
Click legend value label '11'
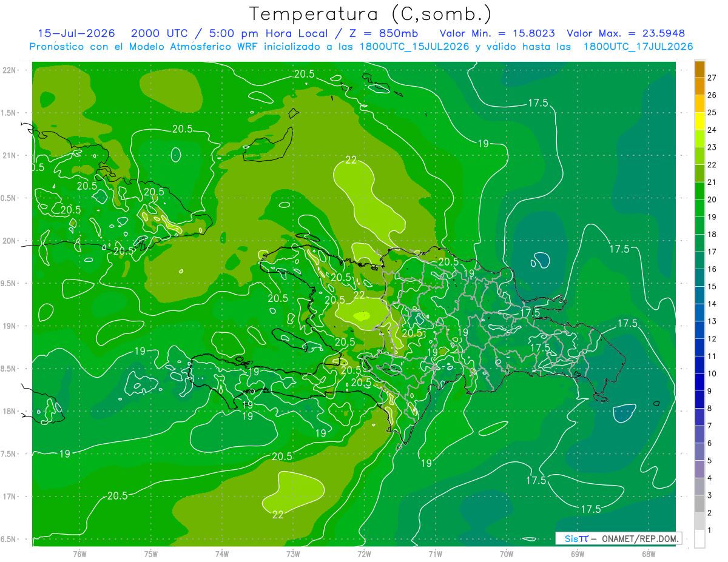point(712,356)
